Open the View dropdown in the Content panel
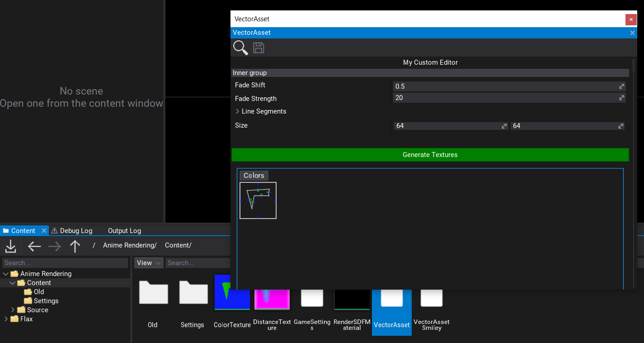The height and width of the screenshot is (343, 644). [x=148, y=262]
